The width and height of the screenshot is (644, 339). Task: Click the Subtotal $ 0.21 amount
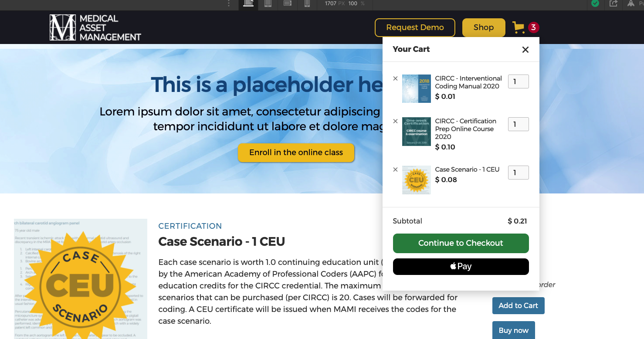pos(517,221)
